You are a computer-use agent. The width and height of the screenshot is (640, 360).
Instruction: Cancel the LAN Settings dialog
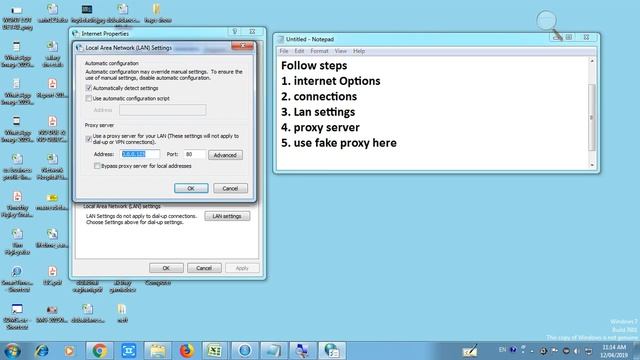pos(230,188)
